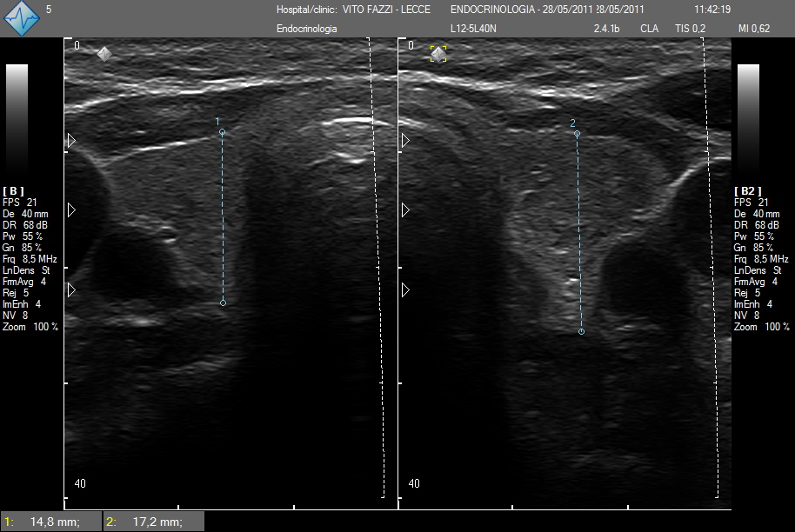Click "Frq 8,5 MHz" in the [B2] panel

click(x=761, y=259)
